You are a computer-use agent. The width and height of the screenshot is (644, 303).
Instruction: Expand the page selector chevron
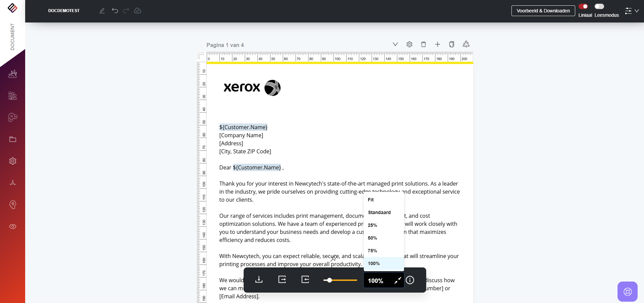(x=395, y=44)
